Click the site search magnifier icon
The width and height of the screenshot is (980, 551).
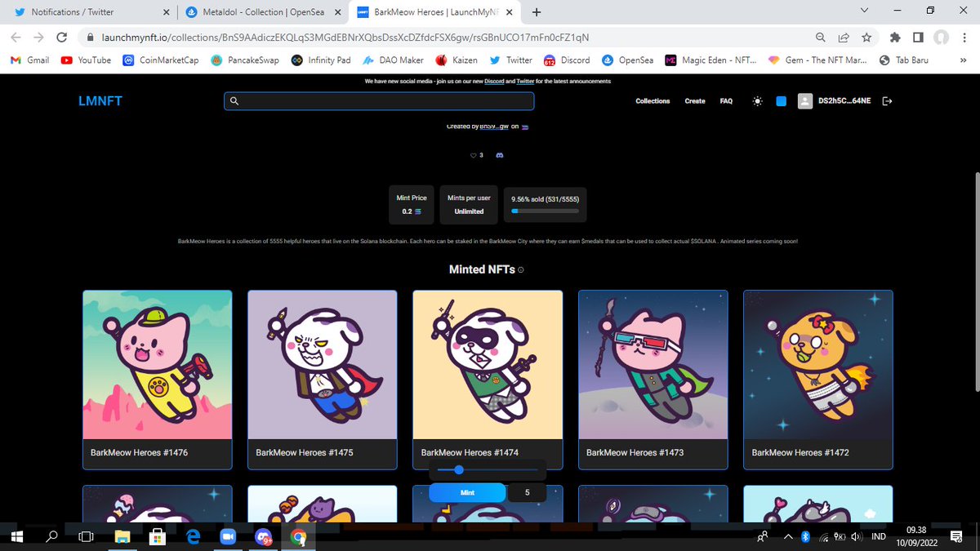click(234, 101)
